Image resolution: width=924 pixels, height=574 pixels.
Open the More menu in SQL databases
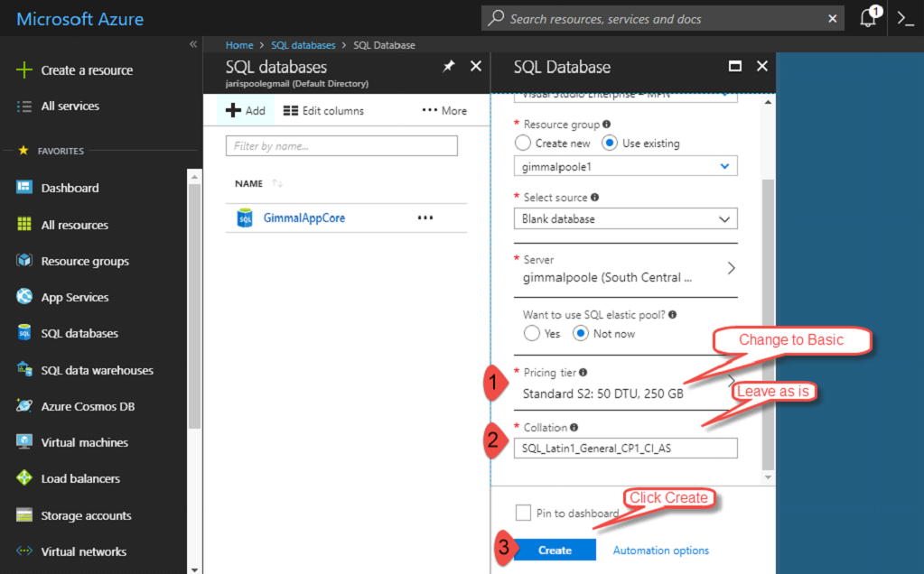(444, 111)
